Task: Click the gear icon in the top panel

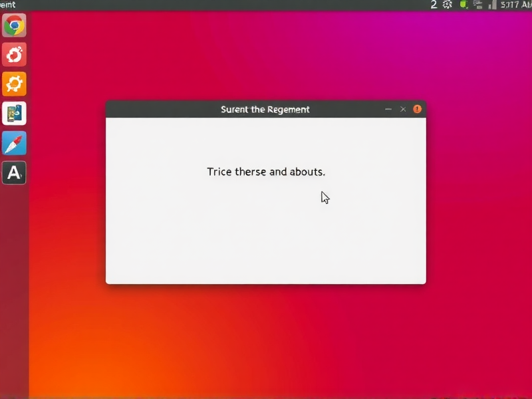Action: click(448, 5)
